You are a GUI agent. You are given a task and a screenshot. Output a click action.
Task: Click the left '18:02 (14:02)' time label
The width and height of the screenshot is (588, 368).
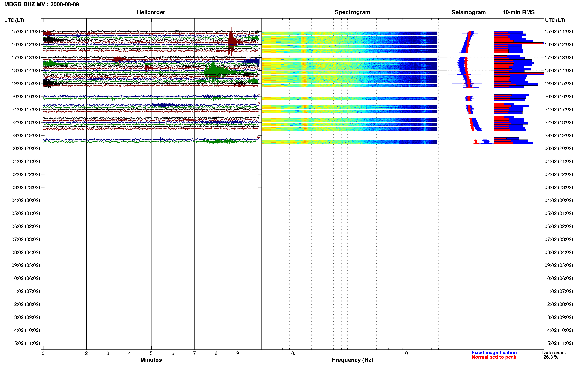(x=26, y=70)
